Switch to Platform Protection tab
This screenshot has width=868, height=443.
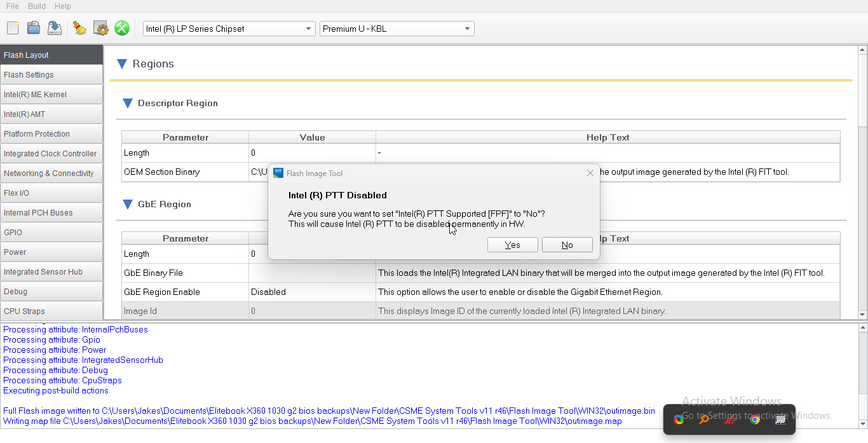point(51,133)
